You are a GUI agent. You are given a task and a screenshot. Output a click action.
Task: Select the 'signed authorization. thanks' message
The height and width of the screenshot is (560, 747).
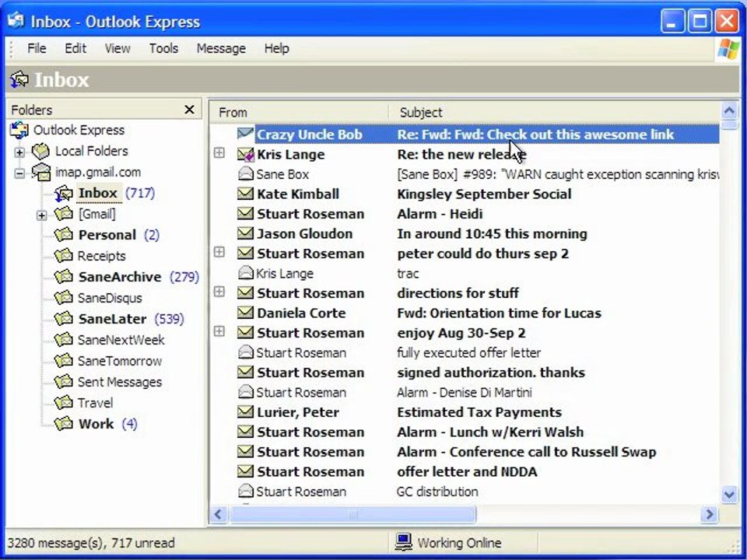[491, 373]
